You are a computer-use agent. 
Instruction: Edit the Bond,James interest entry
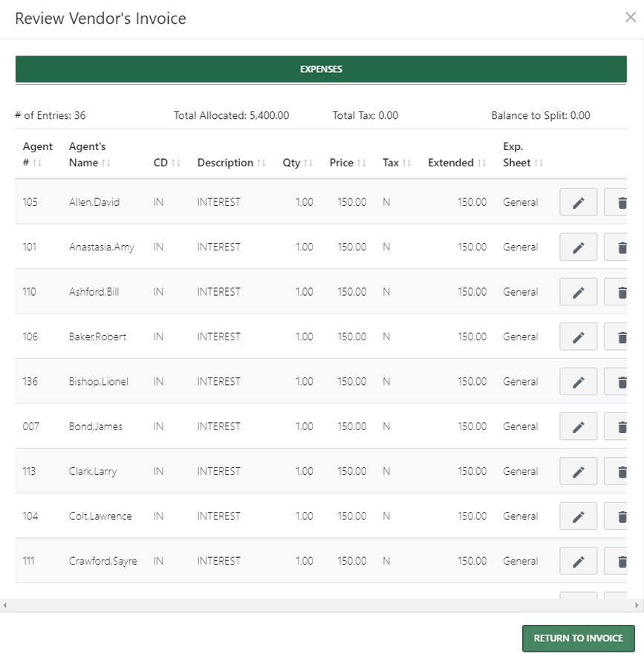[x=579, y=426]
